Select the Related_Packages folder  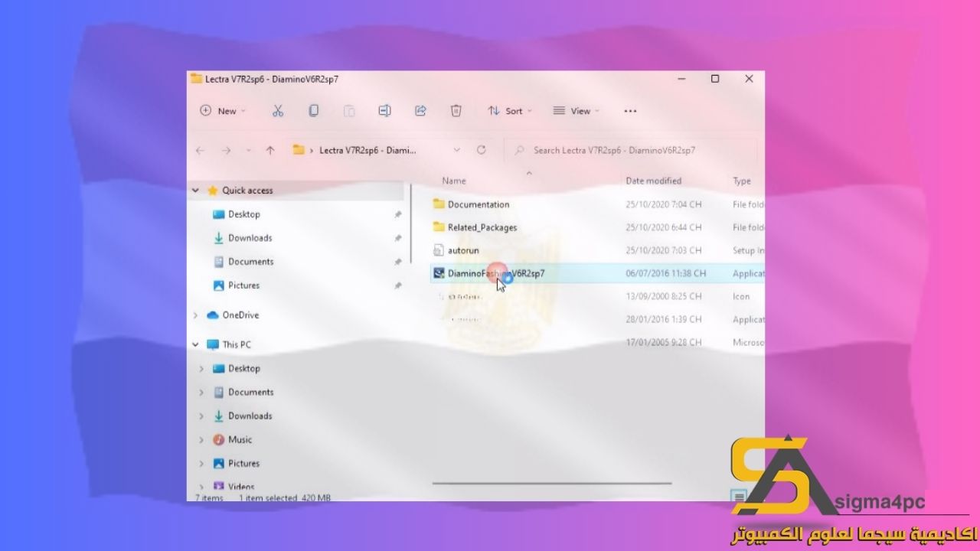tap(482, 227)
